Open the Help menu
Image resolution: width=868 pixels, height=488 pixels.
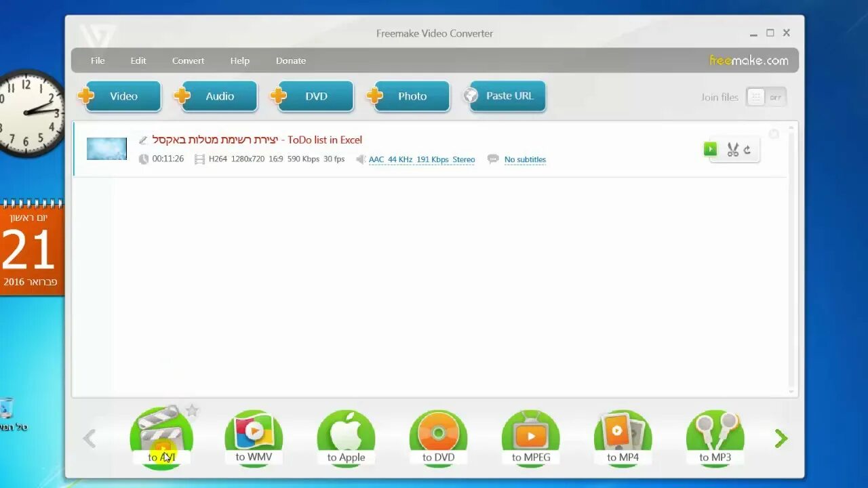pos(239,60)
